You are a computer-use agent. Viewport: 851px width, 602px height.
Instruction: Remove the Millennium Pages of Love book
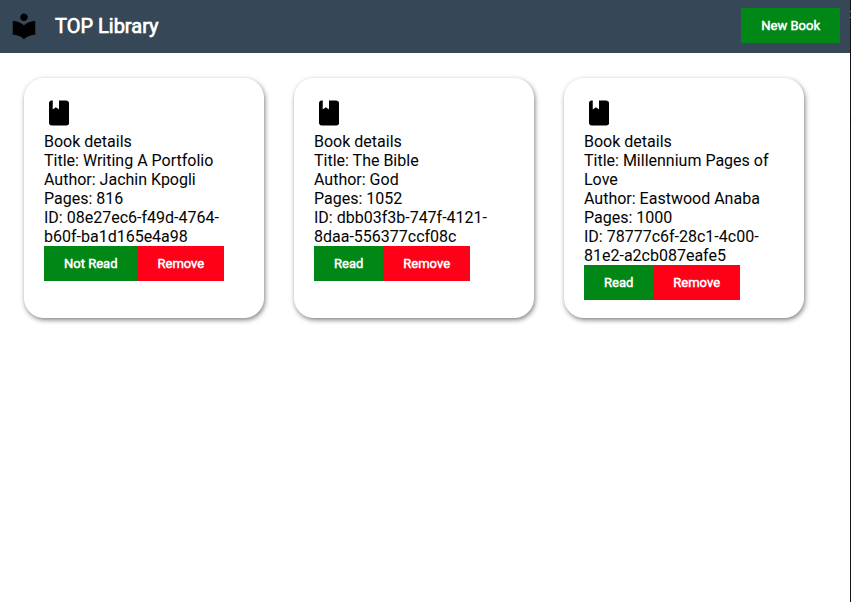tap(697, 283)
